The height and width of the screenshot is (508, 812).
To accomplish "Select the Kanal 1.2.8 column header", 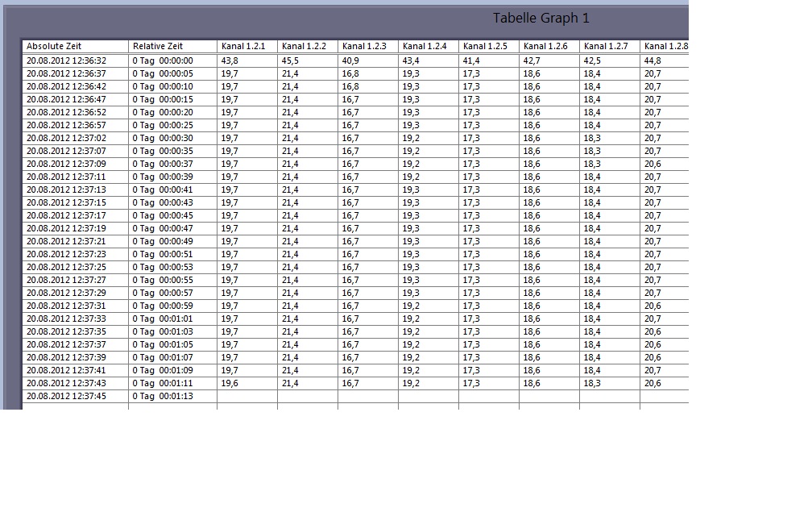I will click(665, 46).
